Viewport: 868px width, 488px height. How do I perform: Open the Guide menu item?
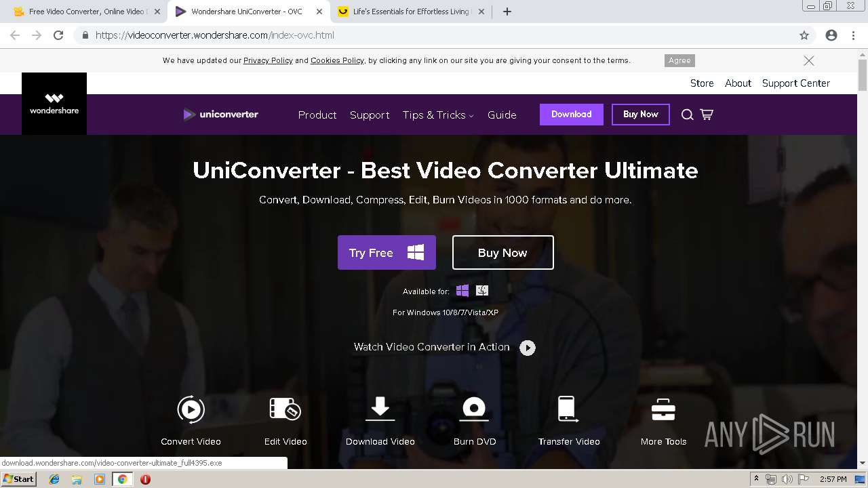[502, 115]
